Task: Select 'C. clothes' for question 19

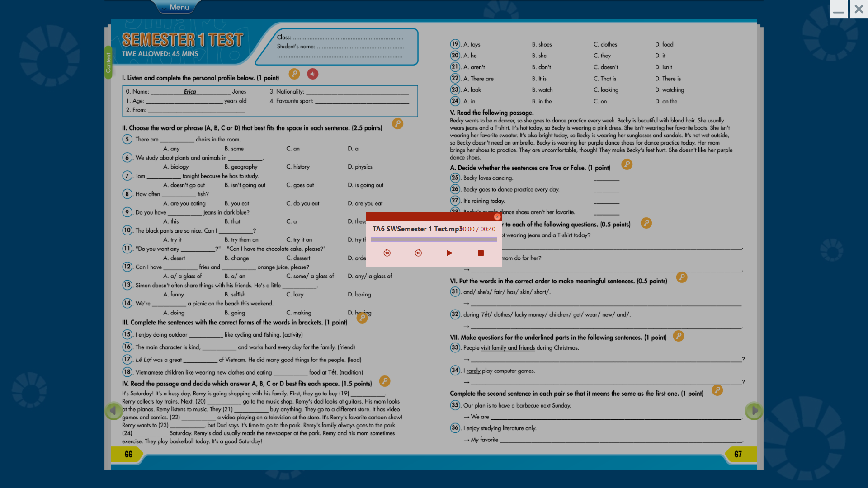Action: (x=605, y=44)
